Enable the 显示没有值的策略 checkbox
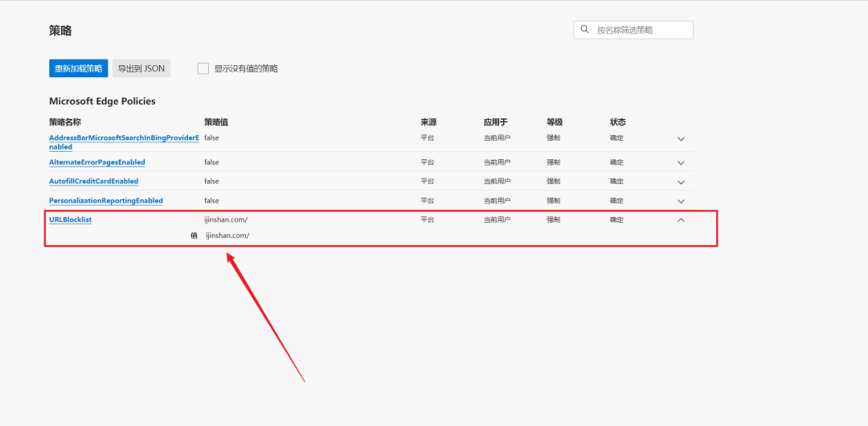868x426 pixels. point(203,68)
